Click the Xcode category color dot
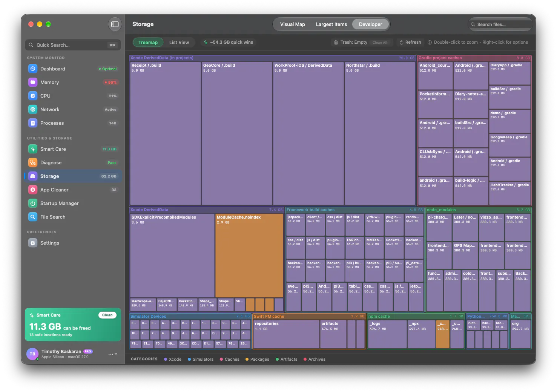The image size is (557, 392). (x=166, y=359)
